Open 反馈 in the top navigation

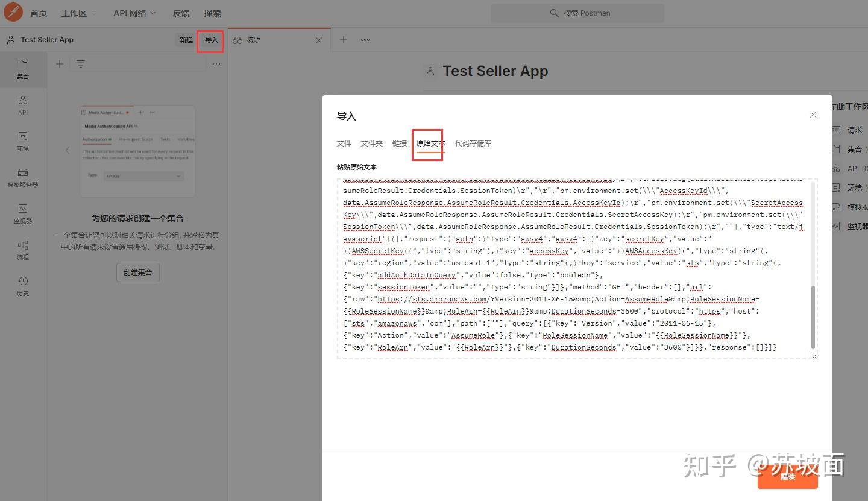(181, 13)
